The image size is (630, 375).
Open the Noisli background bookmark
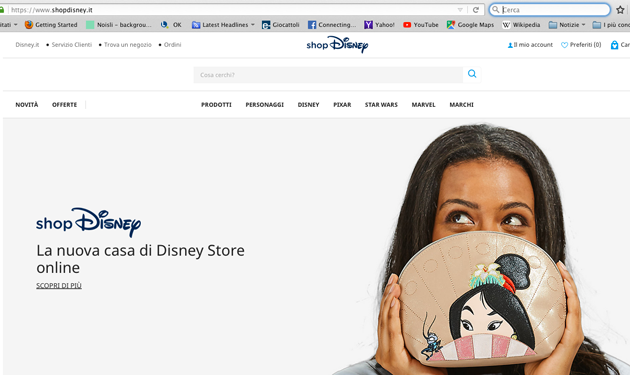pyautogui.click(x=119, y=25)
